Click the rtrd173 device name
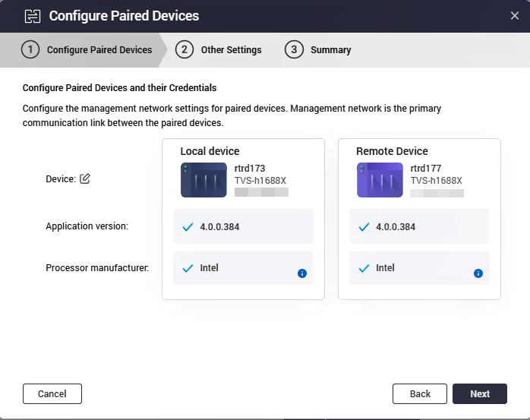The width and height of the screenshot is (530, 420). [250, 169]
